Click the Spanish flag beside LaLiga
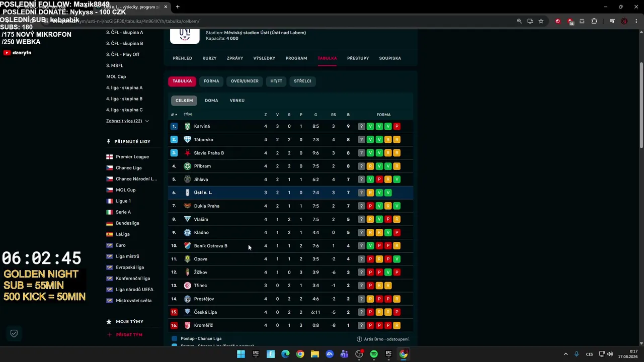Viewport: 644px width, 362px height. tap(109, 234)
